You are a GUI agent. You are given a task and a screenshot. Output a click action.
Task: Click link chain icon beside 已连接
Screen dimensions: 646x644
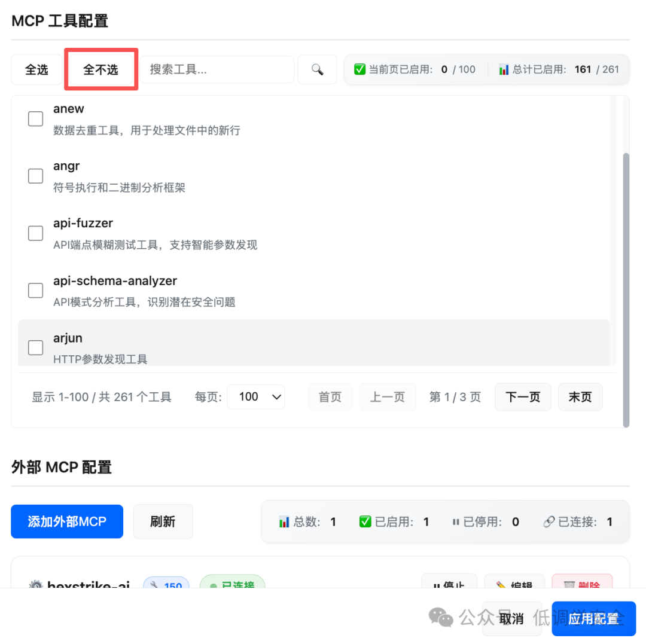pyautogui.click(x=549, y=521)
